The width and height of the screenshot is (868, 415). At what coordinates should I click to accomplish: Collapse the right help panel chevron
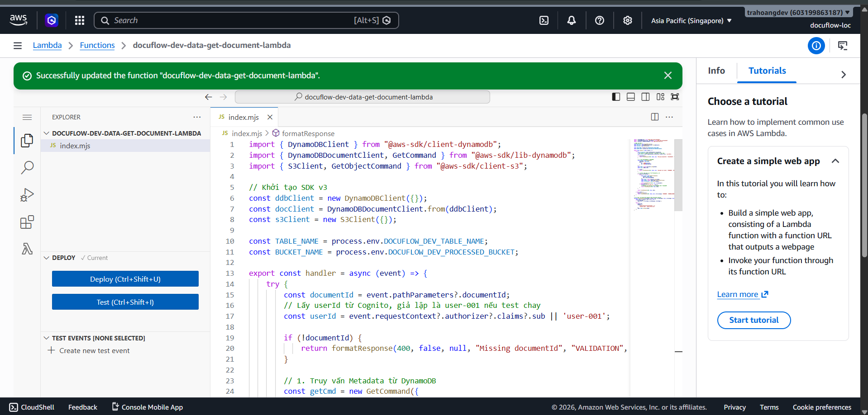pyautogui.click(x=844, y=75)
